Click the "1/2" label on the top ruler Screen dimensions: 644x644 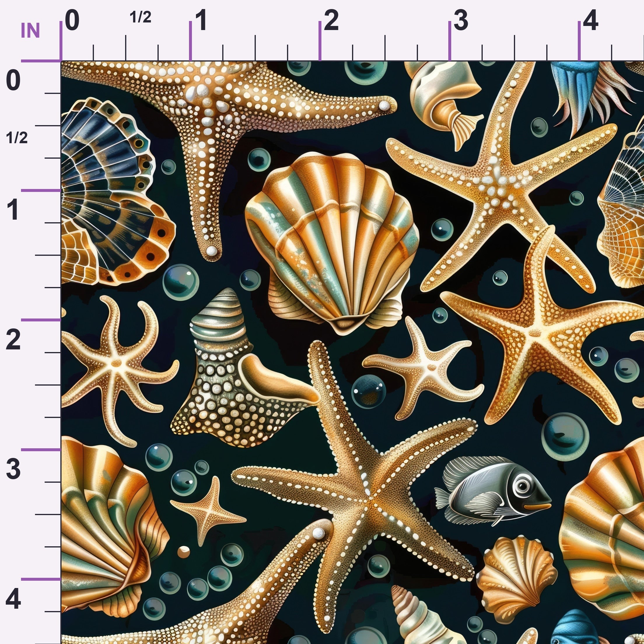click(x=140, y=17)
